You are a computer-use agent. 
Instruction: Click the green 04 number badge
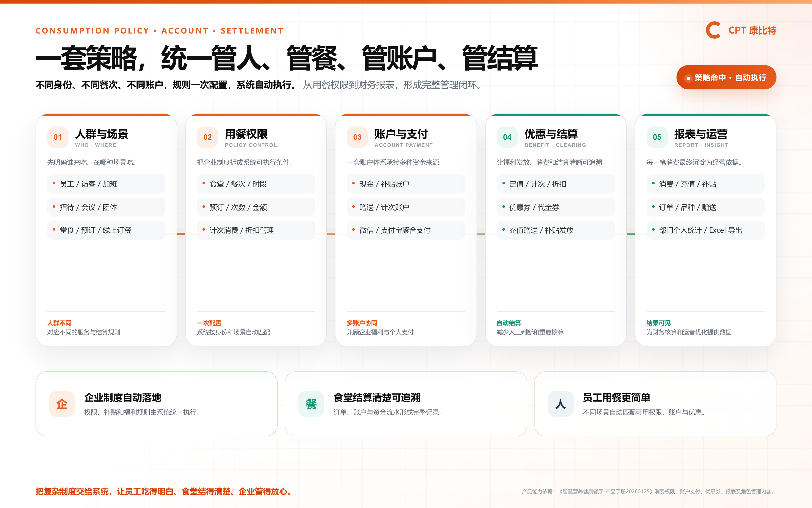coord(507,137)
